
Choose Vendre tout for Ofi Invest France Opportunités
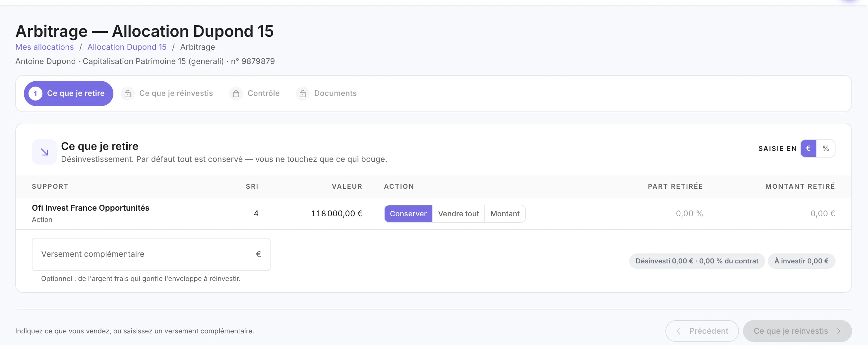point(458,214)
